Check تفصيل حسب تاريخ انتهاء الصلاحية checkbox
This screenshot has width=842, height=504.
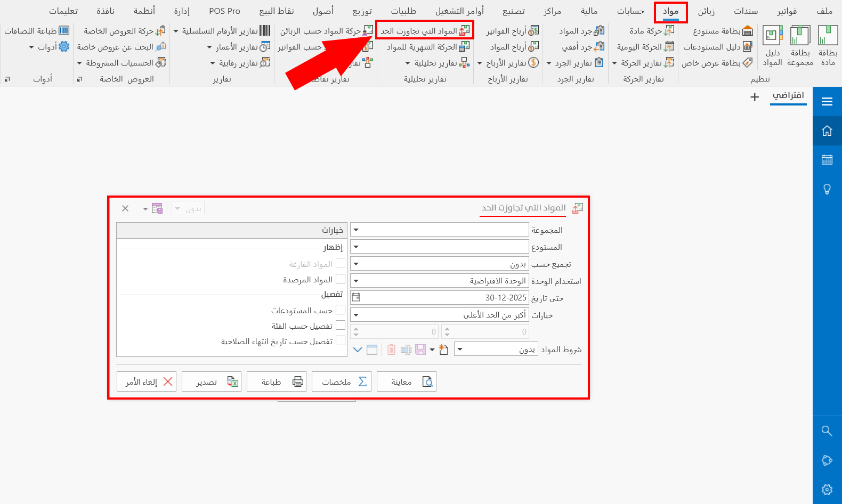pos(341,340)
